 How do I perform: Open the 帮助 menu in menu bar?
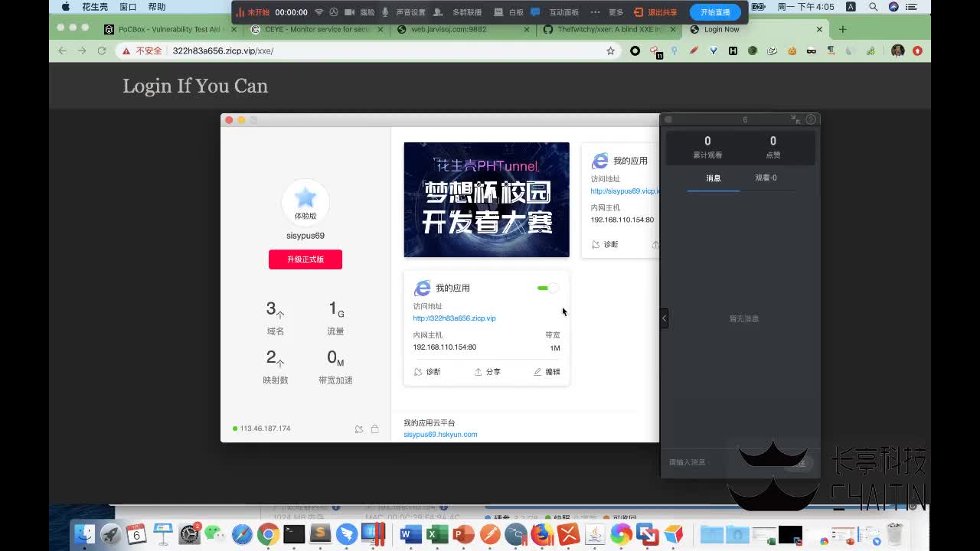(157, 7)
